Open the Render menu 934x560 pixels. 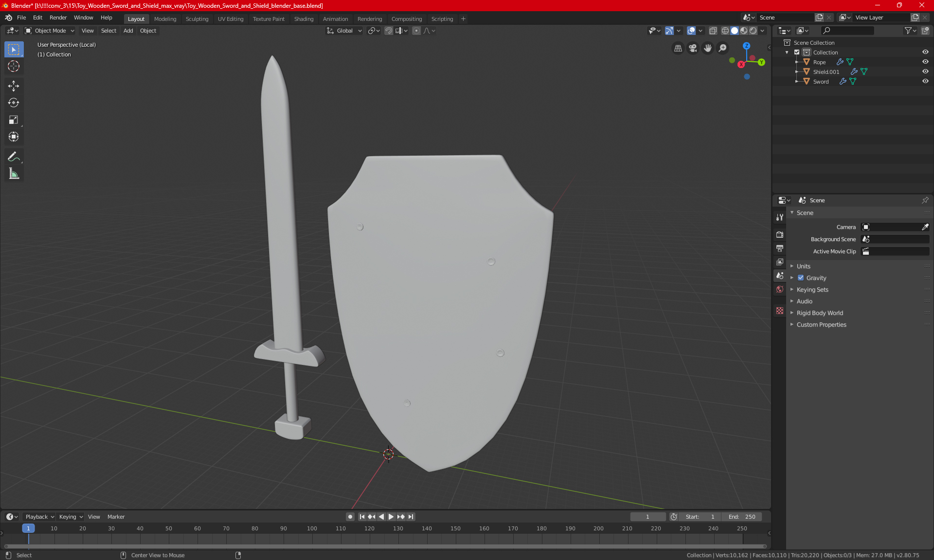tap(58, 17)
